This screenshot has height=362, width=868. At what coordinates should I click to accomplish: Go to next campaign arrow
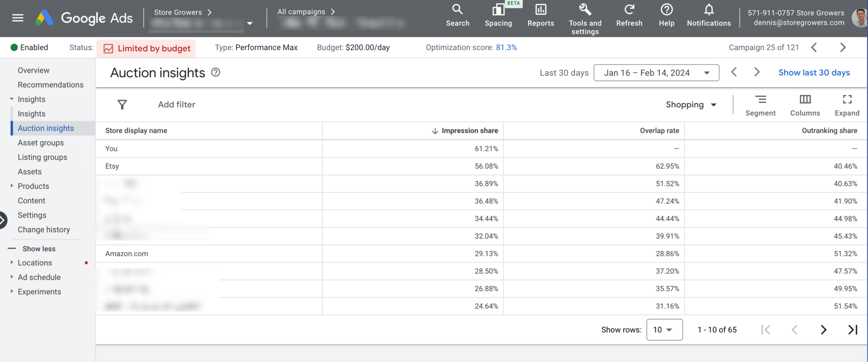(x=843, y=48)
